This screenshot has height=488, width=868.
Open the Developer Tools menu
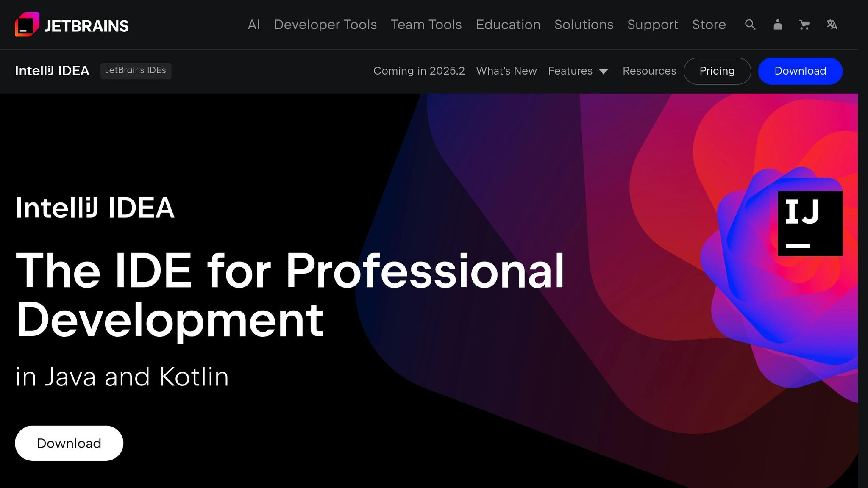pos(325,25)
